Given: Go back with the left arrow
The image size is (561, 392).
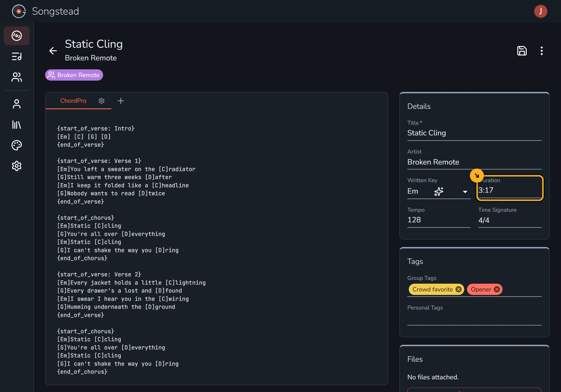Looking at the screenshot, I should pos(53,51).
